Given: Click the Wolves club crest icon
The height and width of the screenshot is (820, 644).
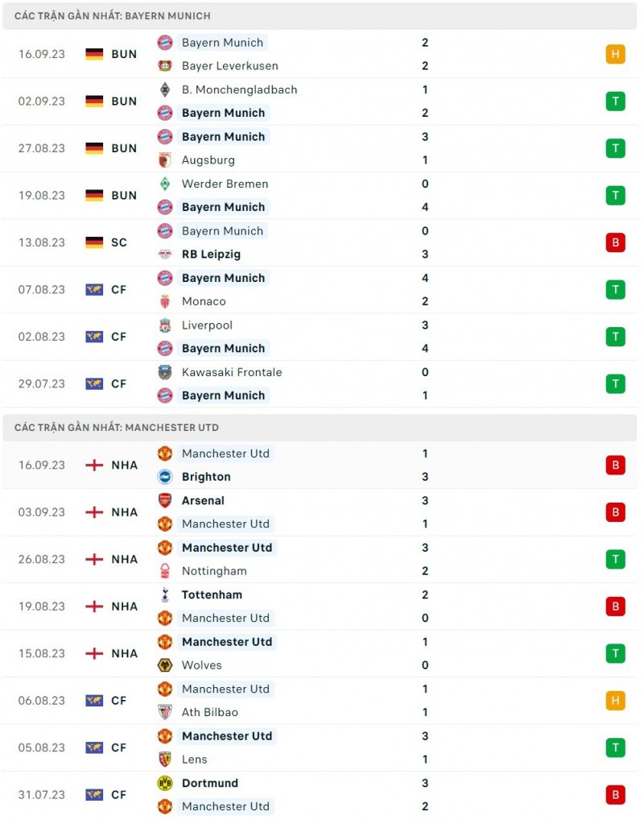Looking at the screenshot, I should pos(165,665).
